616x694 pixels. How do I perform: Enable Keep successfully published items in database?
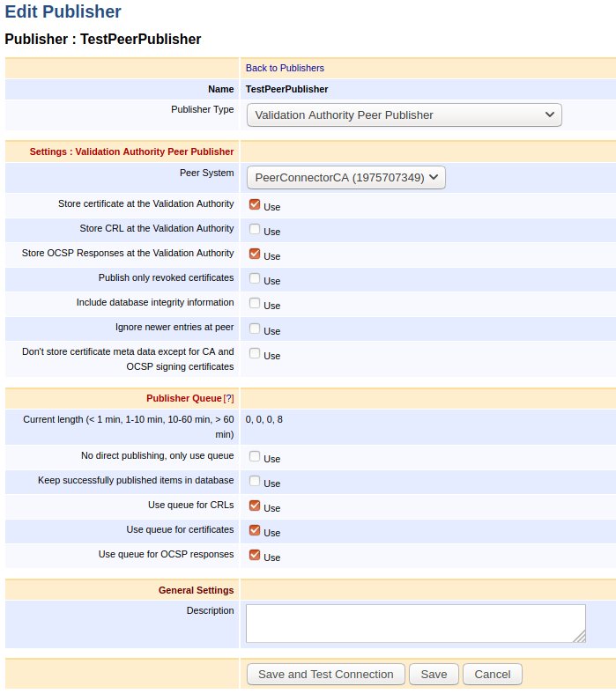[255, 481]
